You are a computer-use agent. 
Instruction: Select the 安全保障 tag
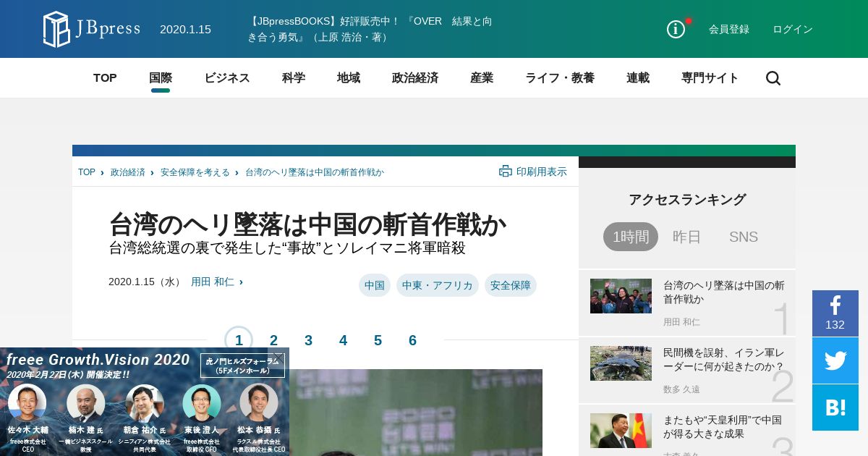tap(511, 285)
